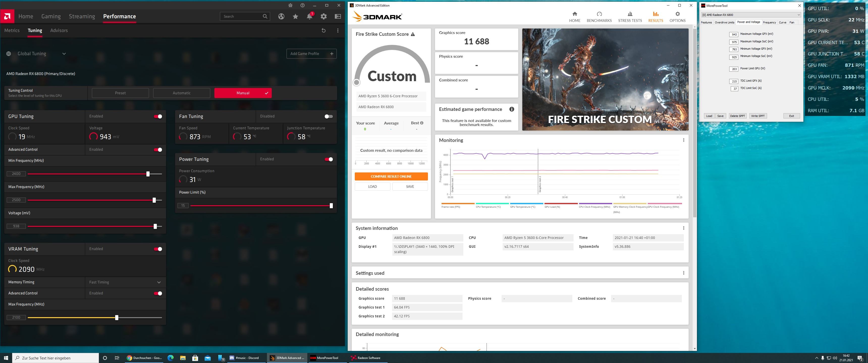Open File Explorer from the taskbar
The image size is (868, 363).
coord(183,358)
